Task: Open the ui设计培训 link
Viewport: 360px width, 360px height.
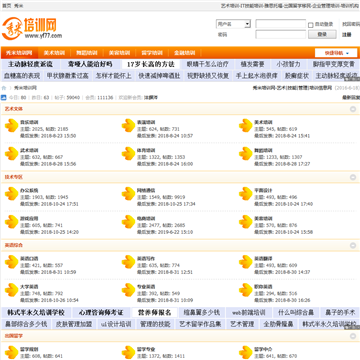Action: [116, 324]
